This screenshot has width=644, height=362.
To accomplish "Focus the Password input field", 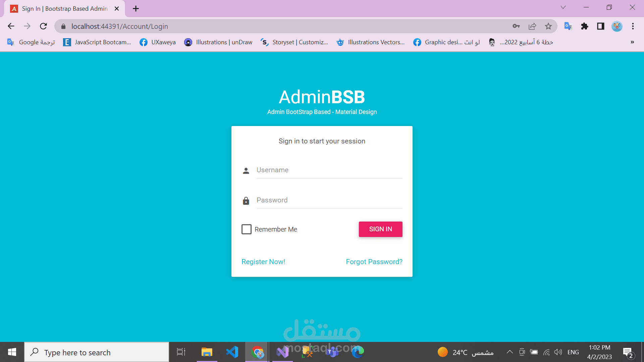I will [329, 200].
